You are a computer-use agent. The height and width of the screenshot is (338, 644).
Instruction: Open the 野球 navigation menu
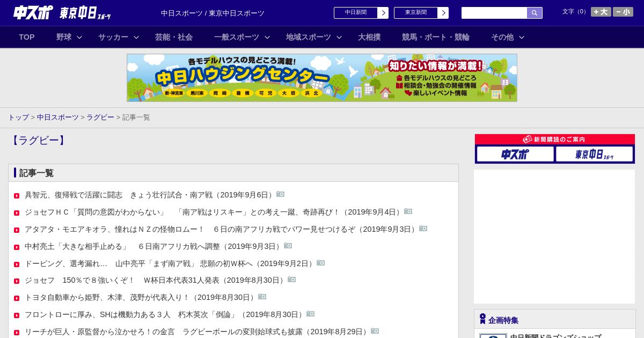(x=64, y=37)
